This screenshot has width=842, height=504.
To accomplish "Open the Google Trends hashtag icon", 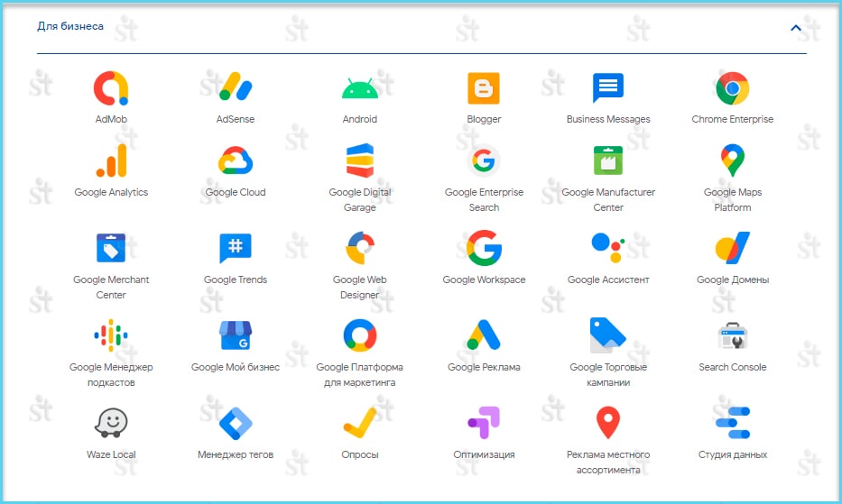I will coord(236,248).
